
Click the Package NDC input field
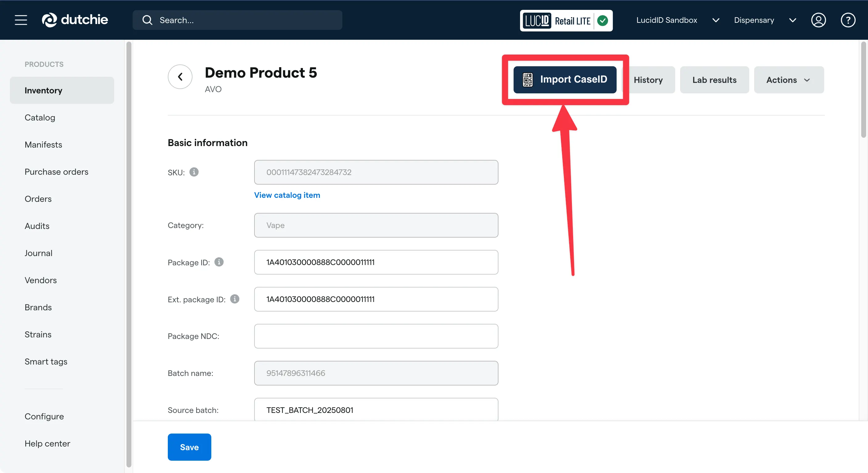[x=376, y=336]
